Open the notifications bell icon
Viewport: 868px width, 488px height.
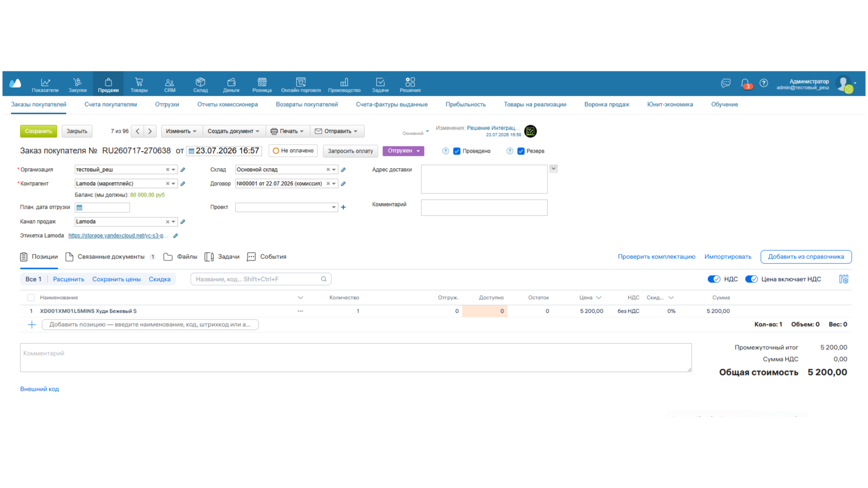(x=745, y=83)
